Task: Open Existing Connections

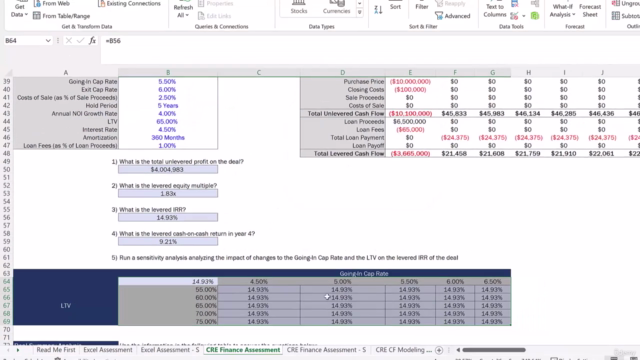Action: pyautogui.click(x=129, y=4)
